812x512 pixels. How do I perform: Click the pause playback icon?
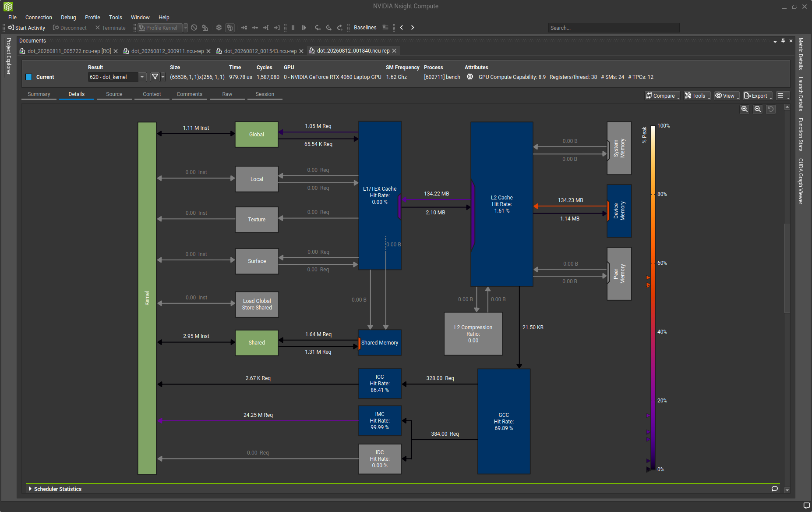point(293,28)
